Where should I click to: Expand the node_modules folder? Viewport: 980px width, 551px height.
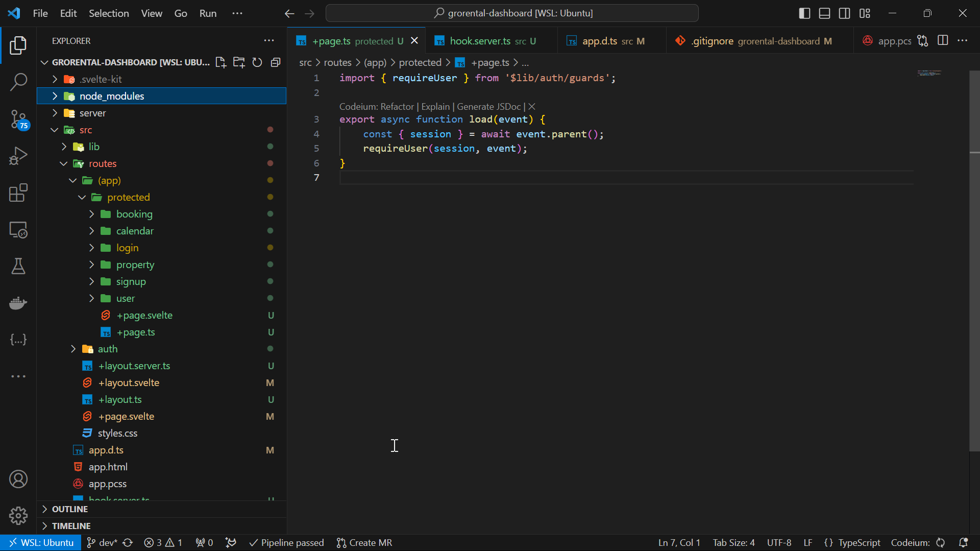[x=161, y=96]
